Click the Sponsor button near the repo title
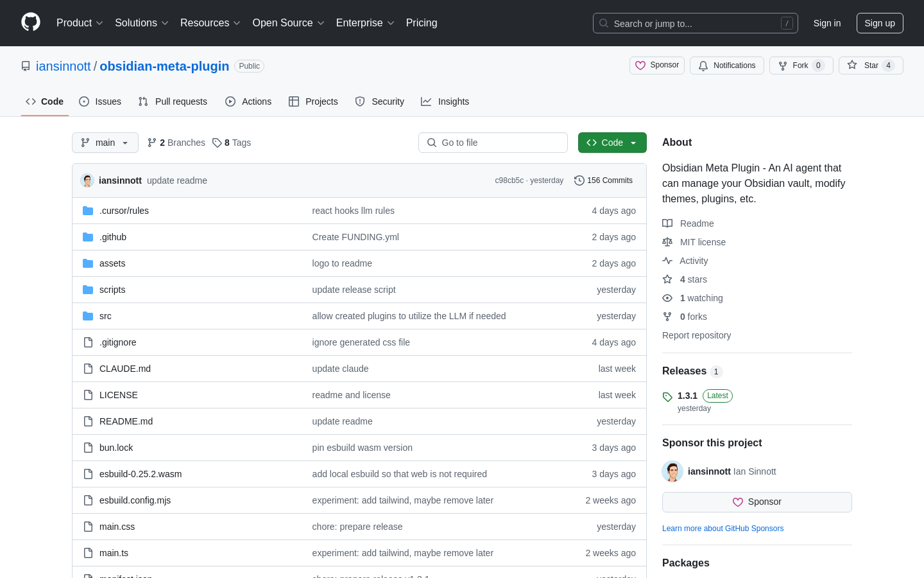 coord(657,66)
